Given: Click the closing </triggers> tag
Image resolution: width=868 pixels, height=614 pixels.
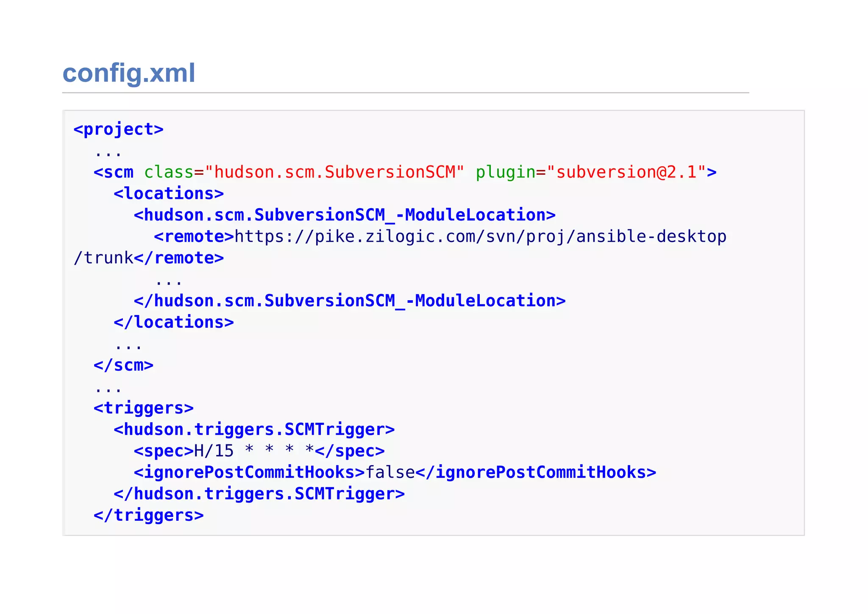Looking at the screenshot, I should pos(148,515).
